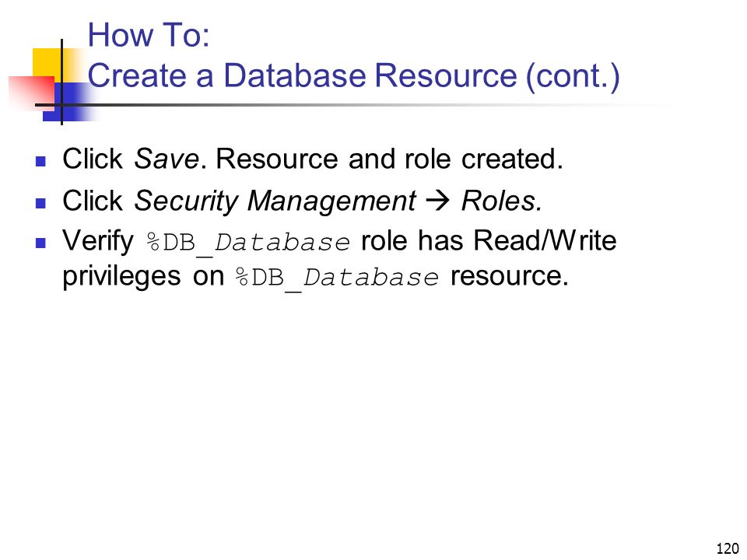Click 'Create a Database Resource (cont.)' heading
Image resolution: width=747 pixels, height=560 pixels.
353,75
